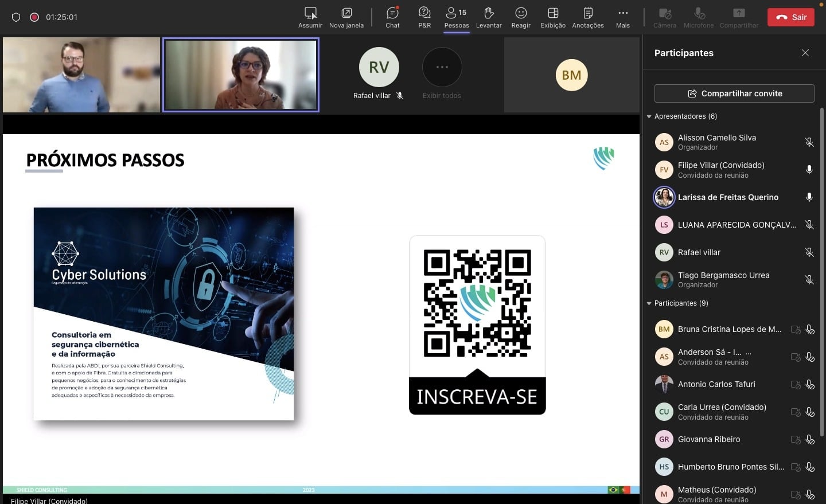Screen dimensions: 826x504
Task: Click Filipe Villar microphone icon
Action: (x=809, y=170)
